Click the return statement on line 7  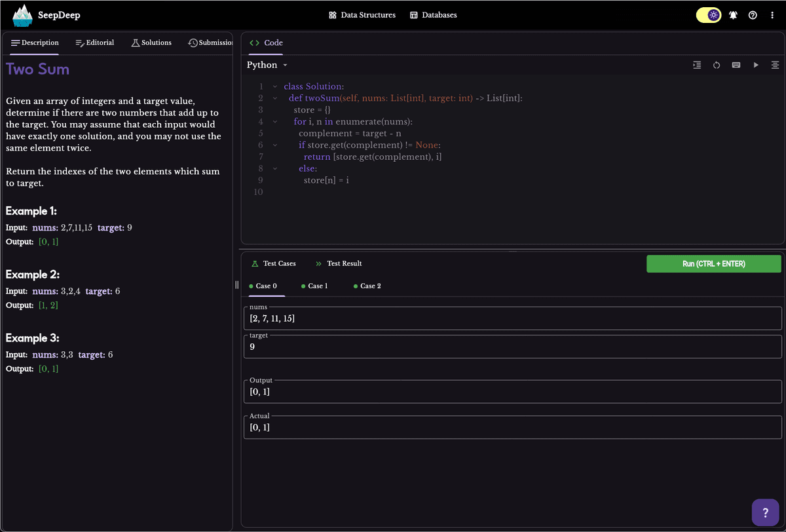[x=373, y=157]
